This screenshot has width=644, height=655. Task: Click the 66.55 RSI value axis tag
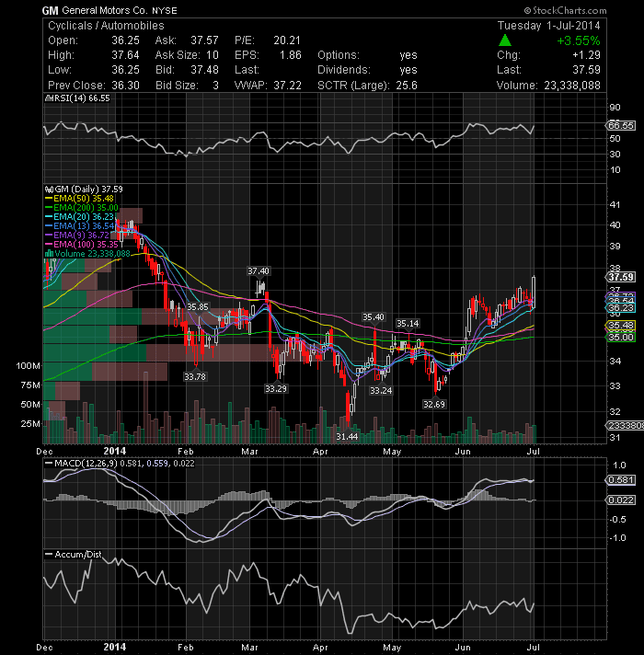(x=620, y=126)
